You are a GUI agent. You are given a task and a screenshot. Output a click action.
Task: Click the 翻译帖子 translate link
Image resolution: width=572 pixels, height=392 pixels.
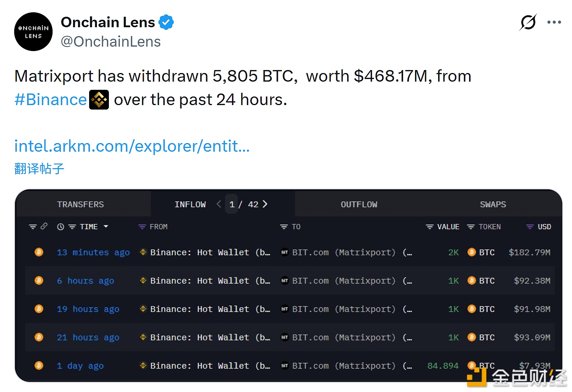click(x=38, y=168)
